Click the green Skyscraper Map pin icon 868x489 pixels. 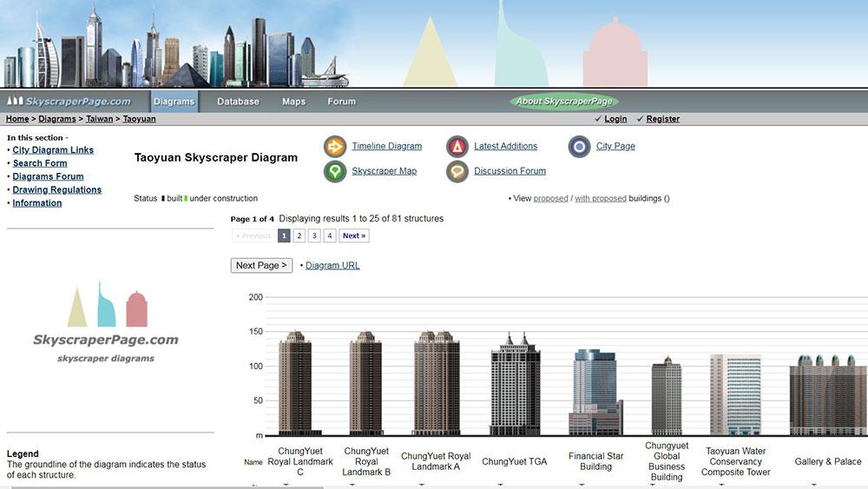(335, 172)
